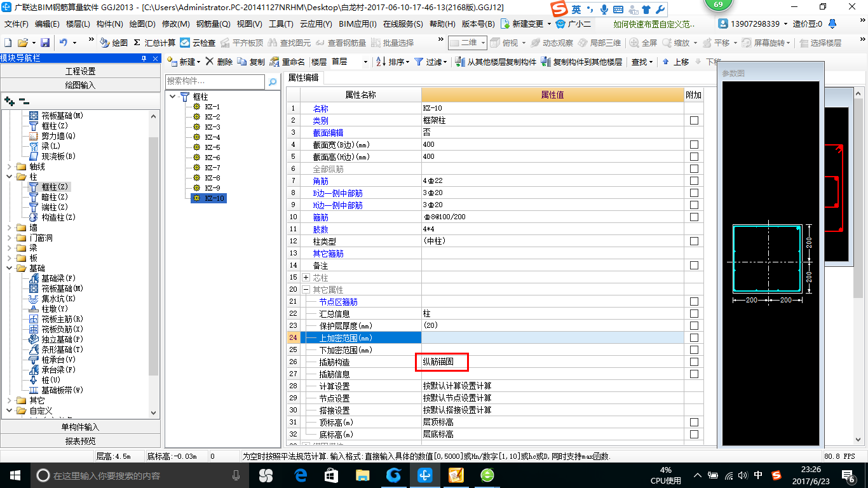
Task: Open 绘图 drawing mode
Action: pos(114,43)
